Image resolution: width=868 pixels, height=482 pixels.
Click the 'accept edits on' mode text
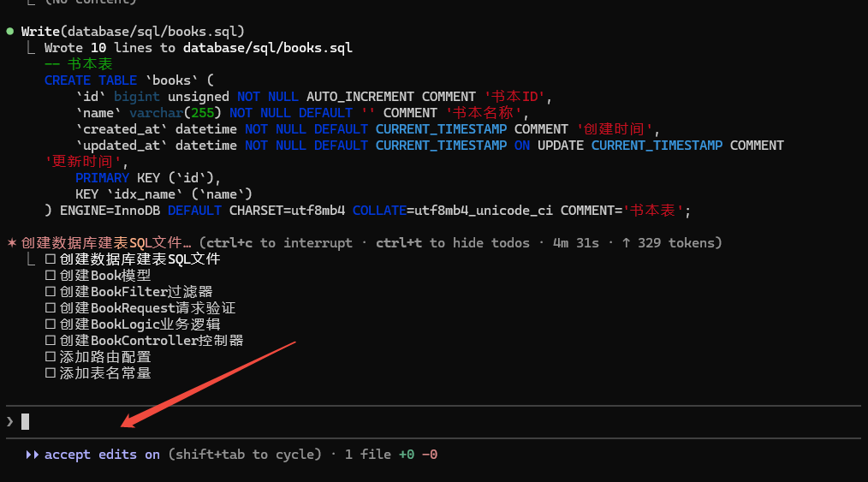102,455
